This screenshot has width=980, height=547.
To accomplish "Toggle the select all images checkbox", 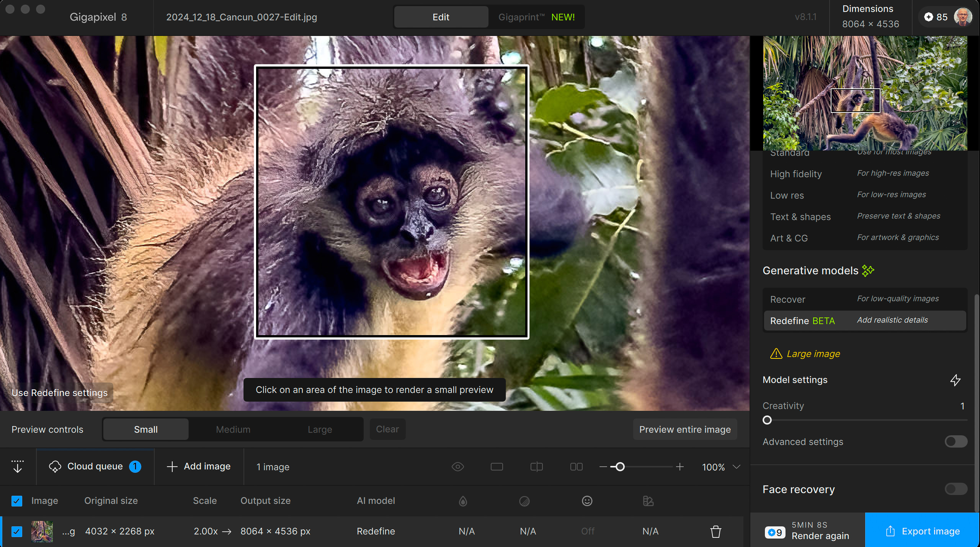I will (17, 501).
